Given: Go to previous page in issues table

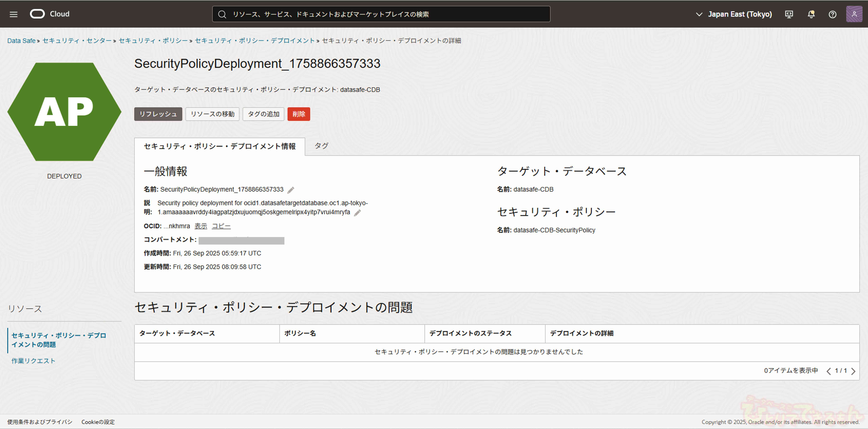Looking at the screenshot, I should (829, 371).
